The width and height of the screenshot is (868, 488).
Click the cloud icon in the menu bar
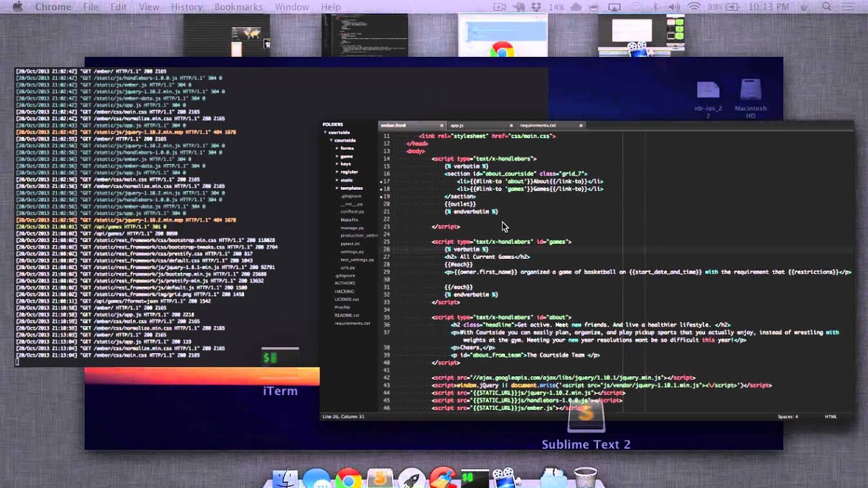[577, 7]
